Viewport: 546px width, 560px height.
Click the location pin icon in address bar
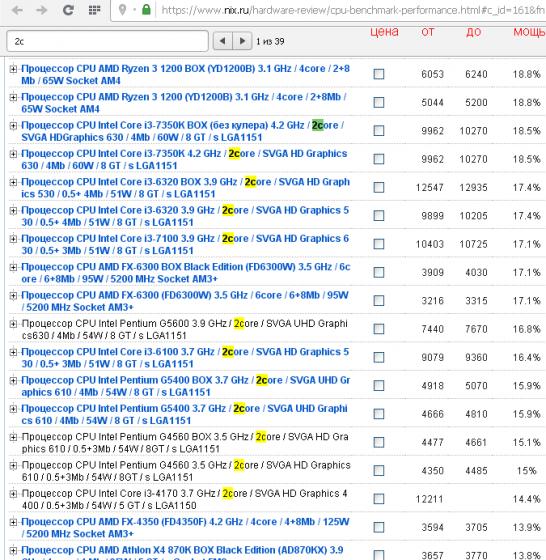point(122,10)
